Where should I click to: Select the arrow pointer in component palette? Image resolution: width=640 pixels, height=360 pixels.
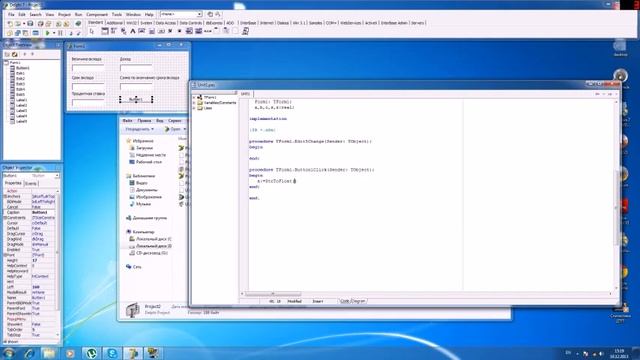[91, 31]
